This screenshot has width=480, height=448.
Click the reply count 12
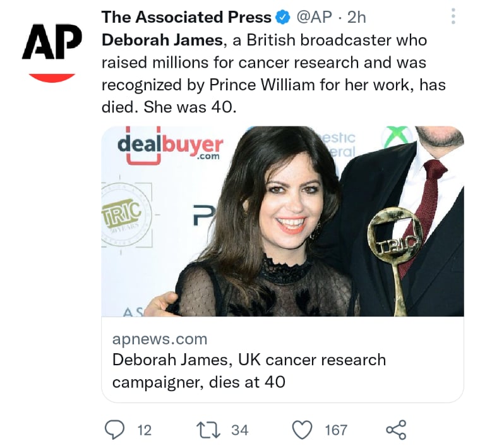144,430
